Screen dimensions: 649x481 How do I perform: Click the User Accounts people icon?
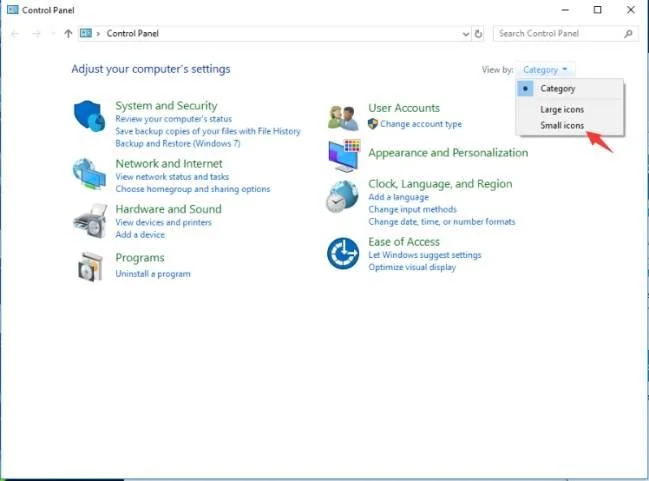click(343, 118)
